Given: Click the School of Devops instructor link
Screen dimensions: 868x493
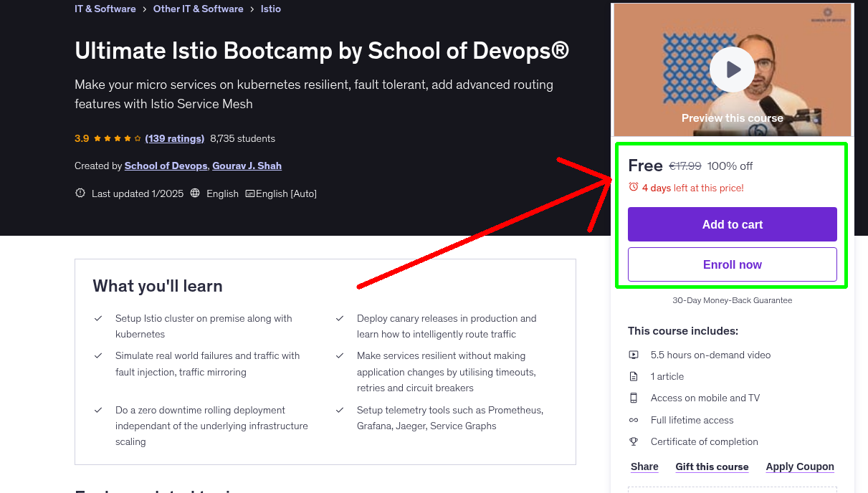Looking at the screenshot, I should click(x=166, y=166).
